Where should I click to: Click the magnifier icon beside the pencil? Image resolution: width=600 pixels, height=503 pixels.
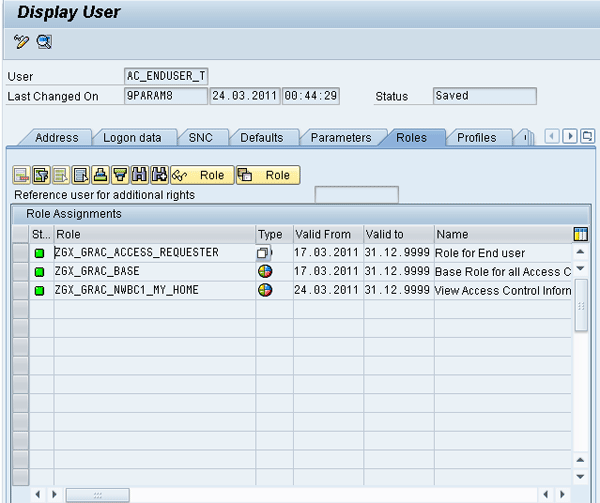tap(44, 42)
